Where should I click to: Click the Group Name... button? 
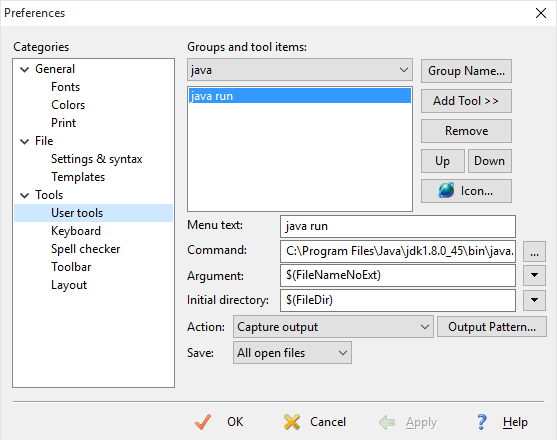click(466, 71)
